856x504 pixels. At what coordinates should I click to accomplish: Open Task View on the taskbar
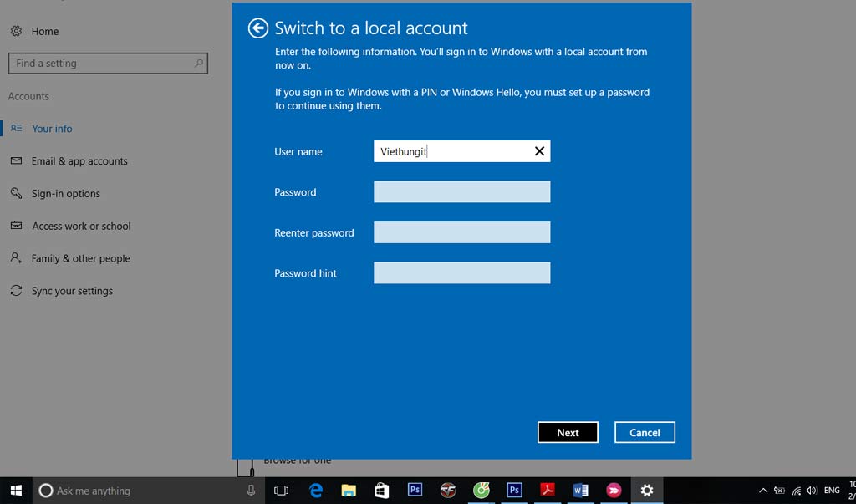(282, 491)
